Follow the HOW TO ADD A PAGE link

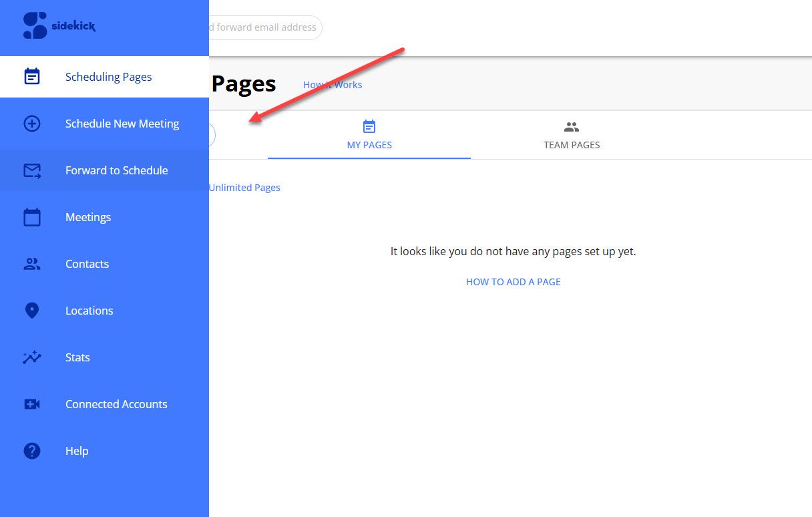coord(513,282)
